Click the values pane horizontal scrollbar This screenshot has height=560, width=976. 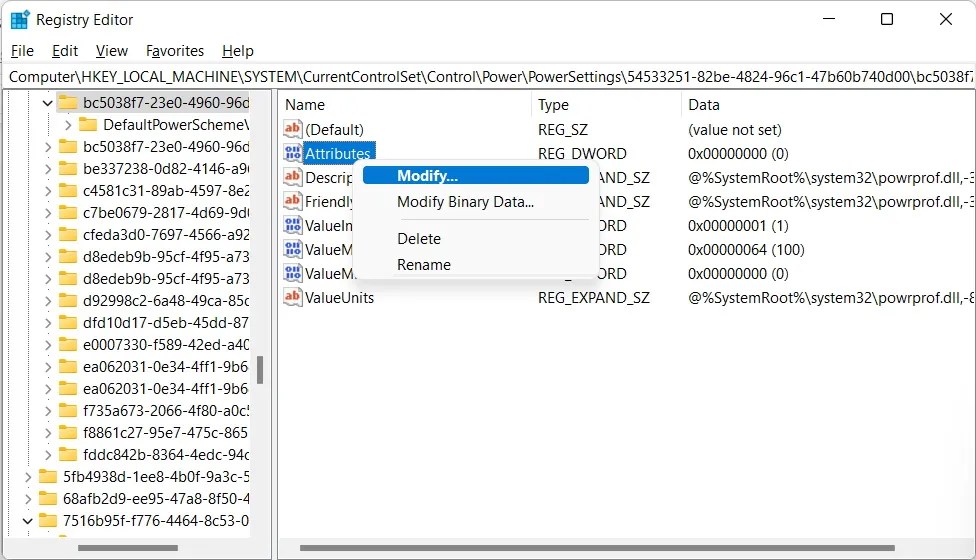597,548
